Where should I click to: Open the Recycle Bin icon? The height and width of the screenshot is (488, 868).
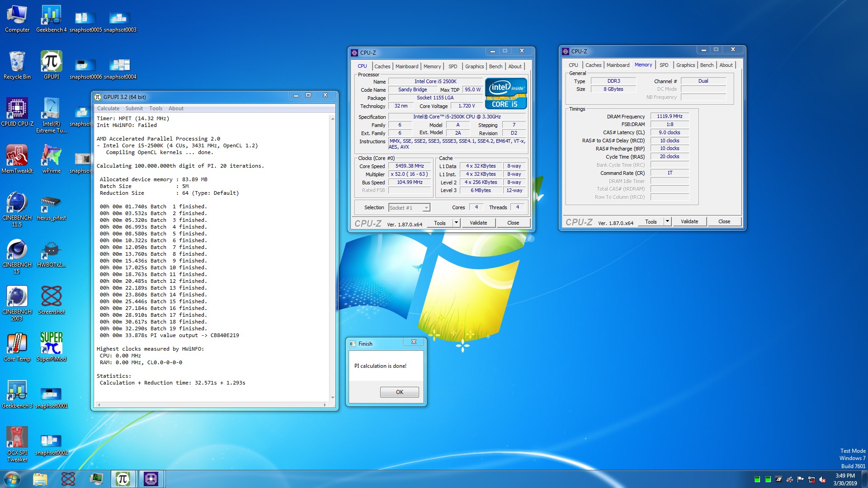click(17, 66)
